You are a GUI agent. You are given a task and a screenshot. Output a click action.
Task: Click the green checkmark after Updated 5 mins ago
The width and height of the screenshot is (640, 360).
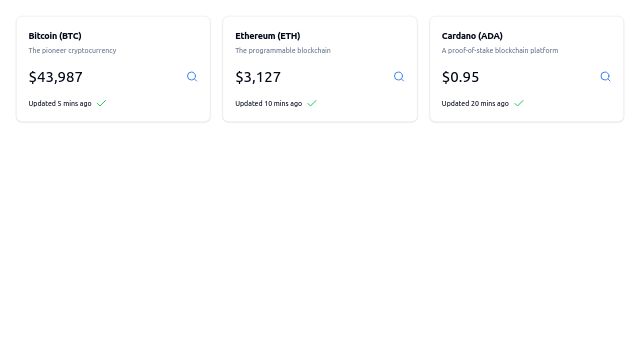coord(101,103)
